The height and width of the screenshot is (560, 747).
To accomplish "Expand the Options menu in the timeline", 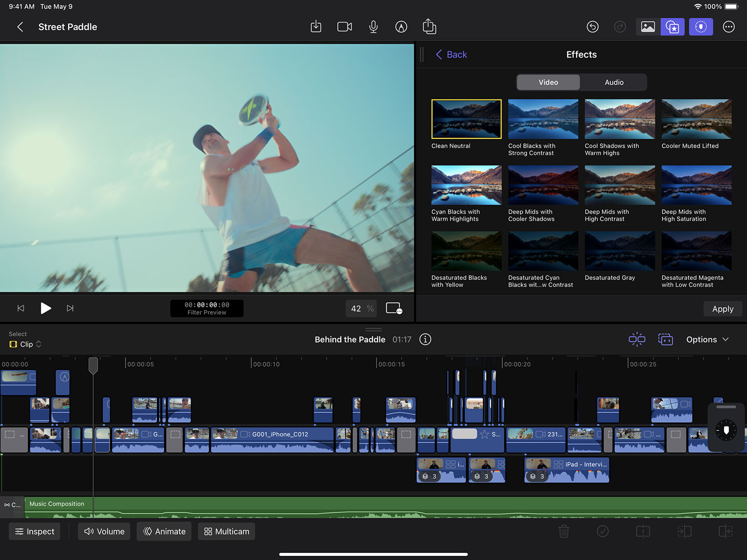I will pos(707,340).
